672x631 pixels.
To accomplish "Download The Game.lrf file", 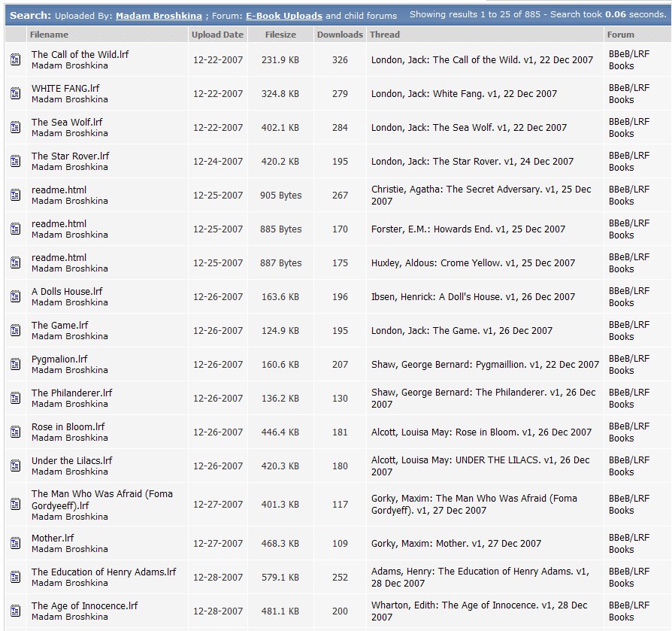I will pos(59,326).
